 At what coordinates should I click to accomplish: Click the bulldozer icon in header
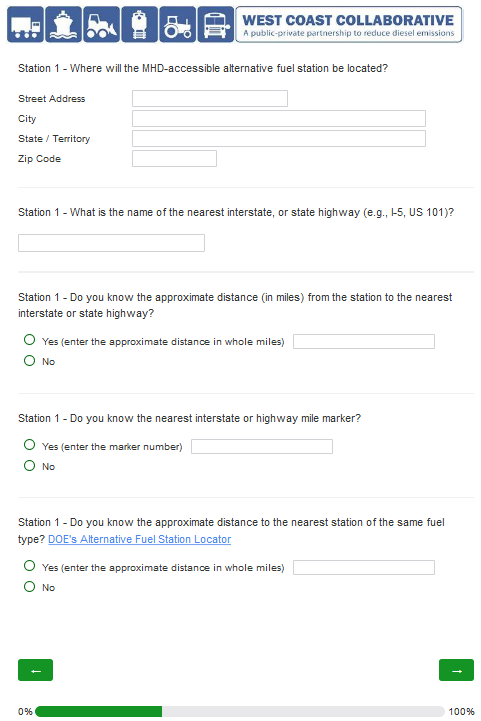[101, 24]
